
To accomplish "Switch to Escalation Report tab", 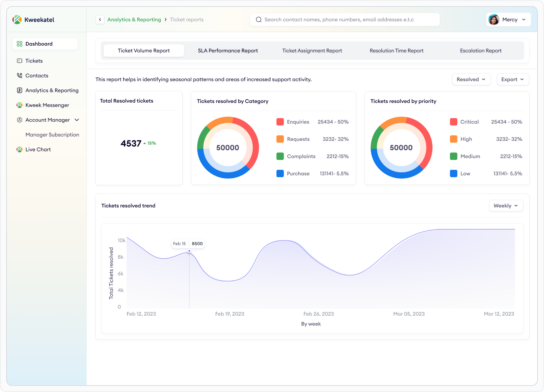I will [481, 51].
